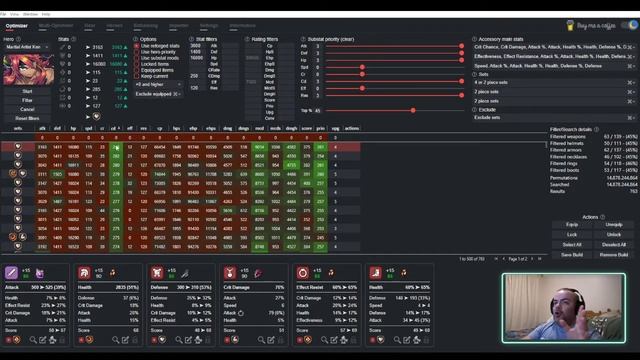The height and width of the screenshot is (360, 640).
Task: Sort results by the spd column header
Action: coord(89,128)
